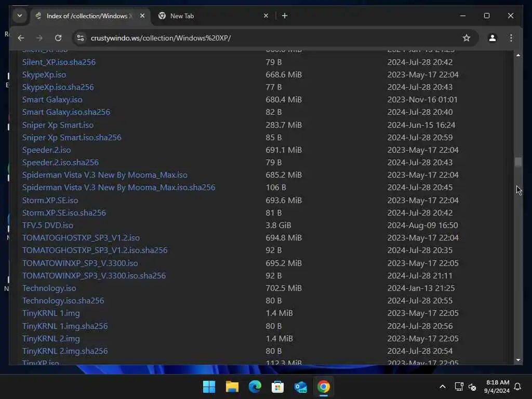
Task: Go back to the previous page
Action: tap(21, 38)
